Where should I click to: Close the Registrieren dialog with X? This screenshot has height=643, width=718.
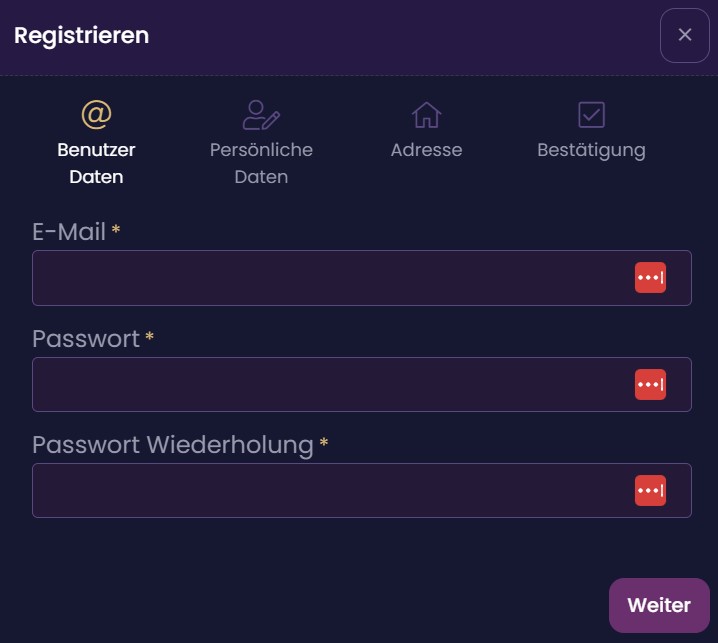685,35
